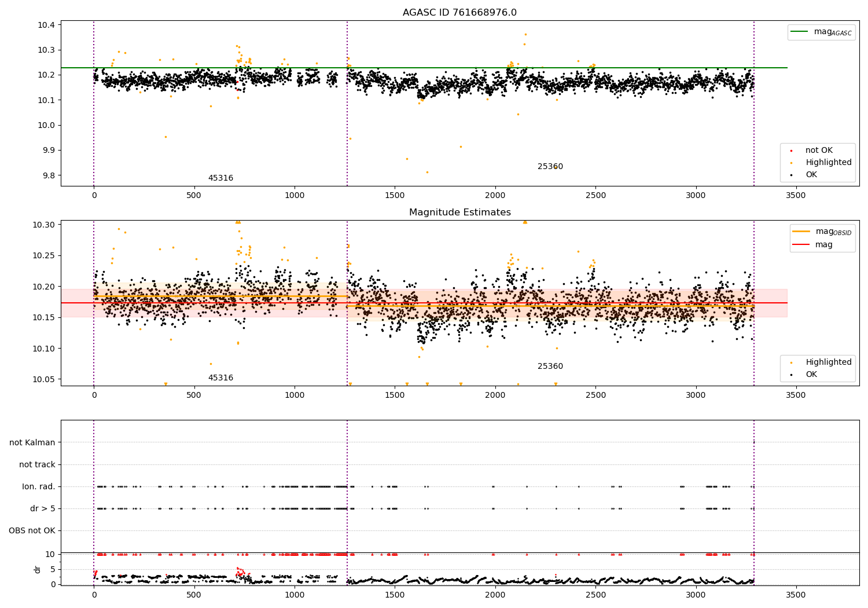Click the 10.15 y-tick of the middle plot
Viewport: 868px width, 608px height.
coord(45,318)
